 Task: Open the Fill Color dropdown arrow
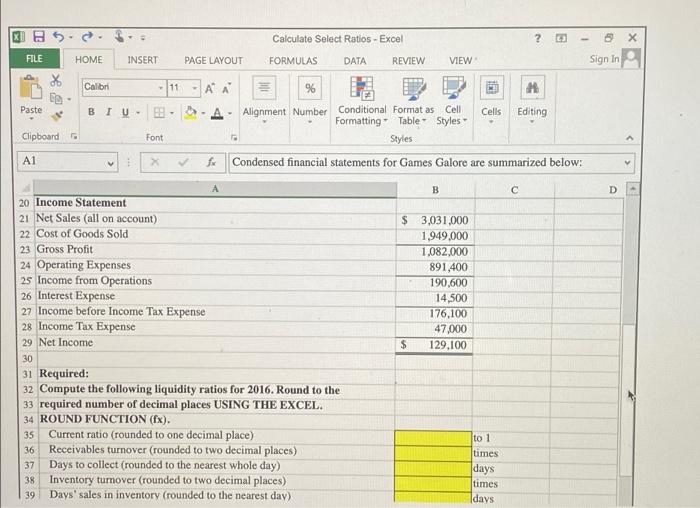pos(203,113)
